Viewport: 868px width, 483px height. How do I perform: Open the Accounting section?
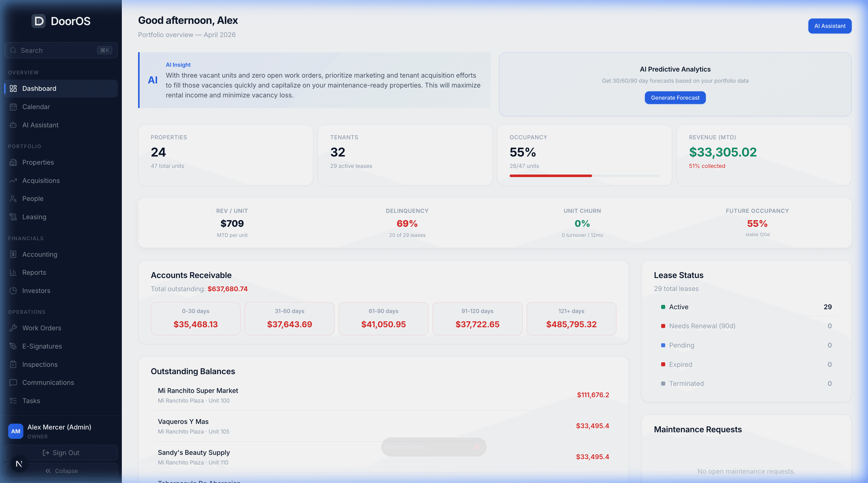[61, 254]
